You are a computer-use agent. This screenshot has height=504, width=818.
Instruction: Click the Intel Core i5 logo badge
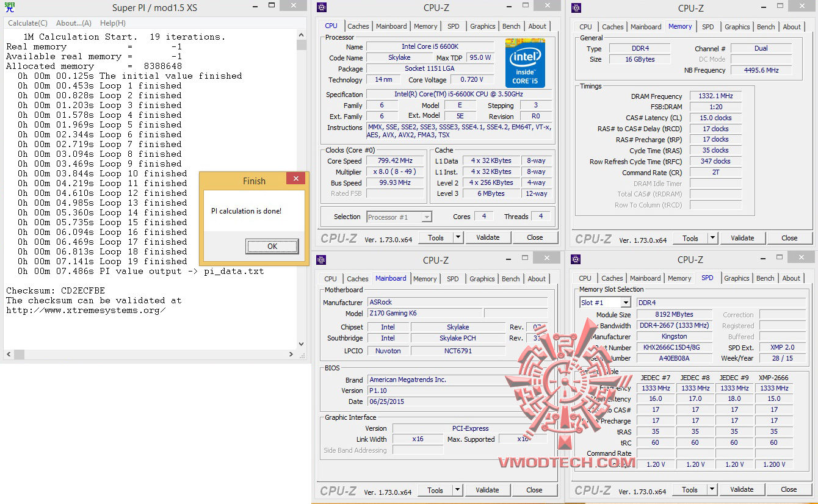click(x=525, y=63)
